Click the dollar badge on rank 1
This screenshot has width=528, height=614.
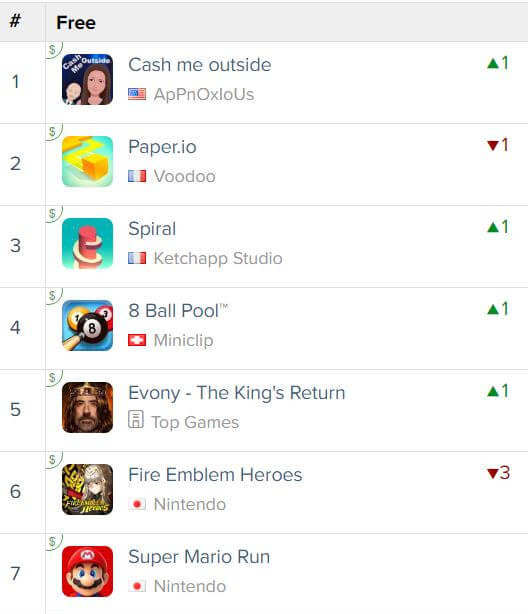(53, 50)
